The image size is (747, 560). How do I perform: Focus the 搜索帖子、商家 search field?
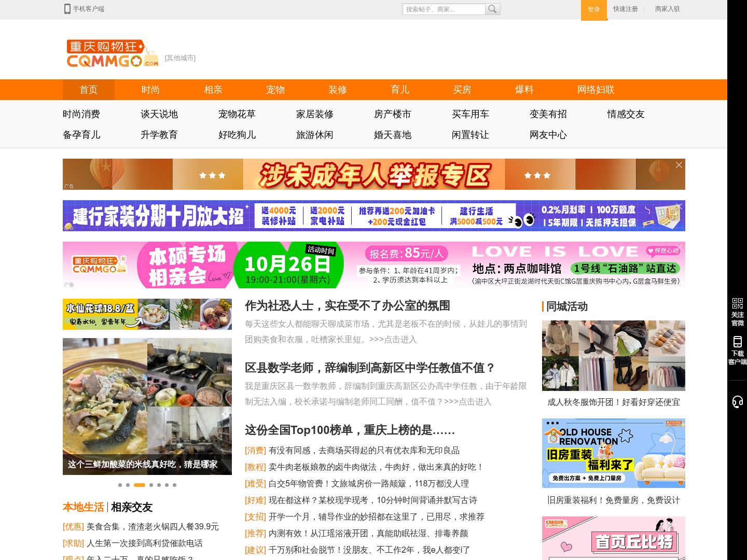point(444,9)
